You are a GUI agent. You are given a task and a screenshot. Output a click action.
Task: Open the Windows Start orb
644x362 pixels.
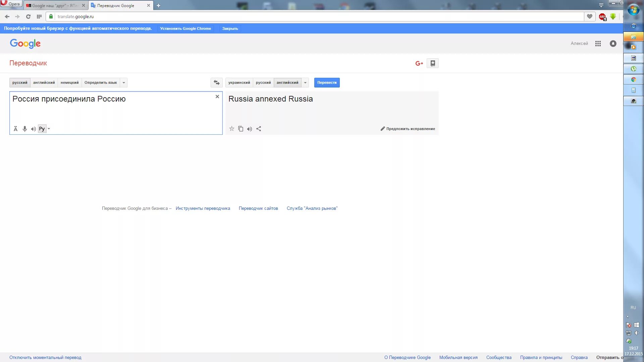tap(634, 10)
